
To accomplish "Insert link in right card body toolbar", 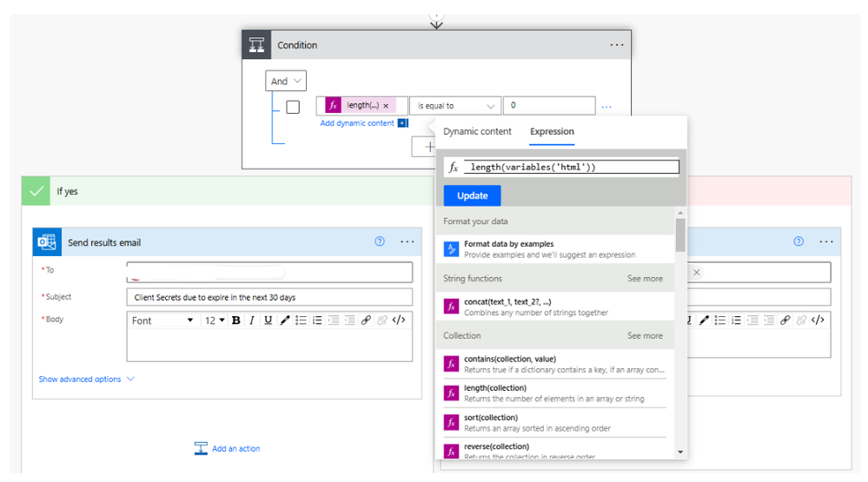I will (785, 320).
